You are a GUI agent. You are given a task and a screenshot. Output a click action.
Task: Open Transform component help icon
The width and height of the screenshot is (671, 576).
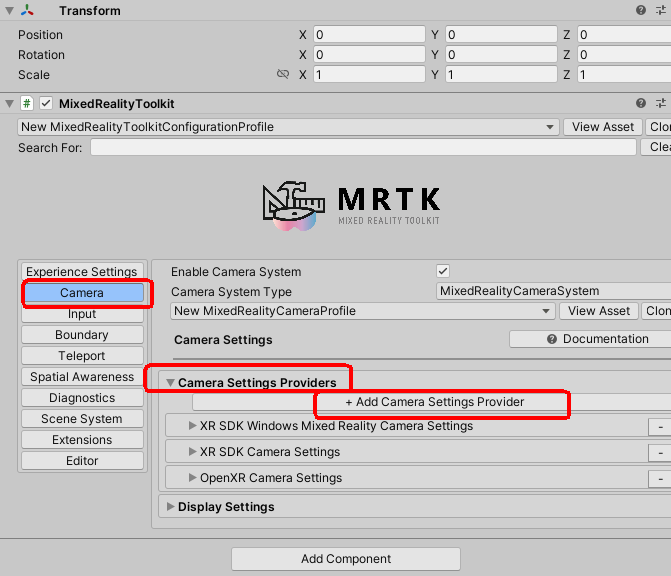tap(641, 10)
